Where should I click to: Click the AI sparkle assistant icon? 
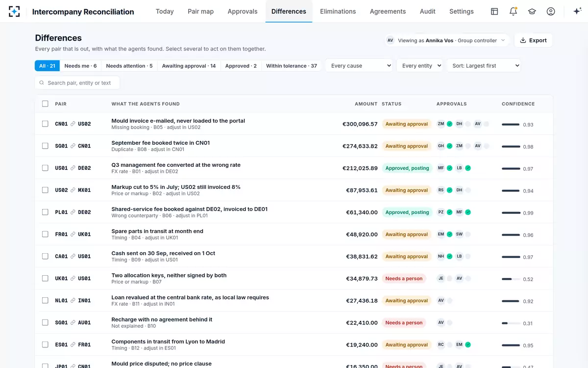577,11
